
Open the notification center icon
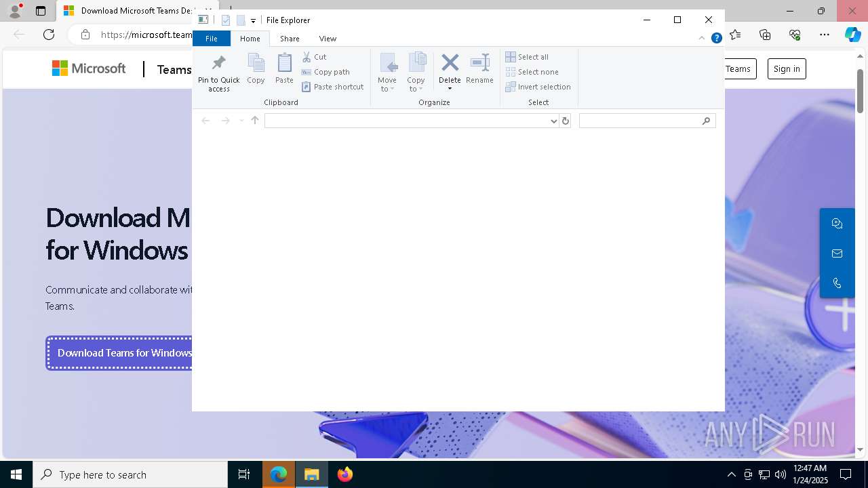[x=846, y=474]
